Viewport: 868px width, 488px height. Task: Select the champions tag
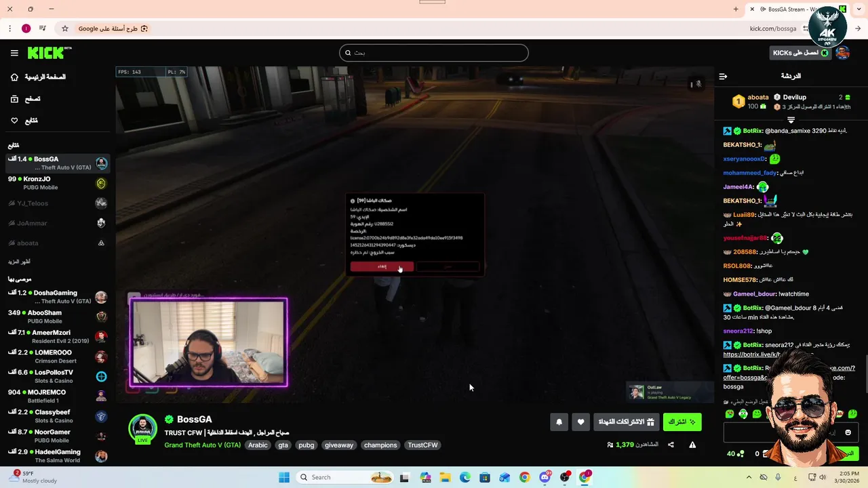pyautogui.click(x=380, y=445)
